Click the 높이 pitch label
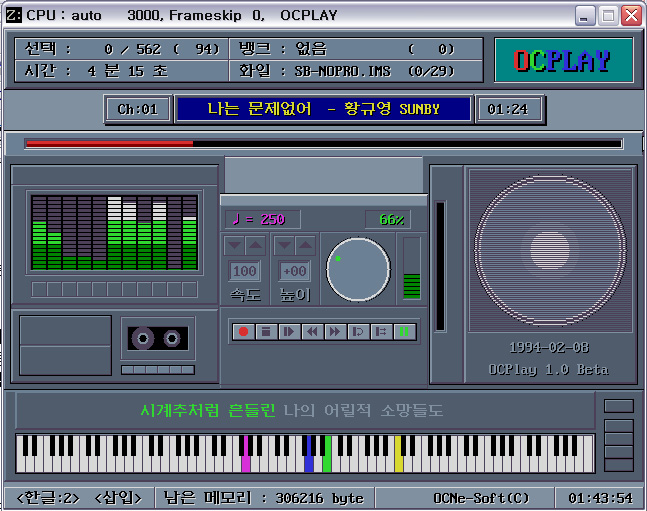The image size is (647, 511). click(295, 295)
